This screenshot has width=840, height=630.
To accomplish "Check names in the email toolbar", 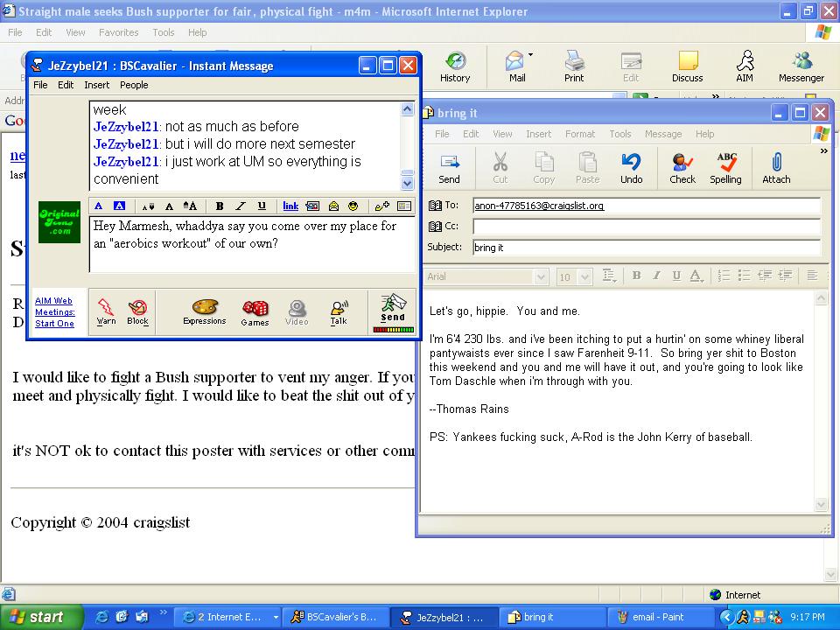I will (x=682, y=168).
